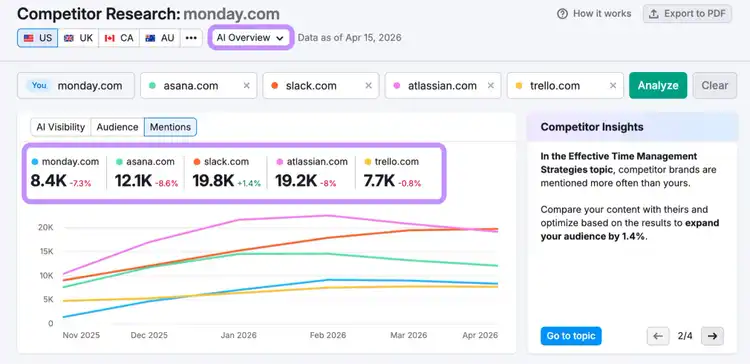The width and height of the screenshot is (750, 364).
Task: Go to next competitor insight arrow
Action: 713,336
